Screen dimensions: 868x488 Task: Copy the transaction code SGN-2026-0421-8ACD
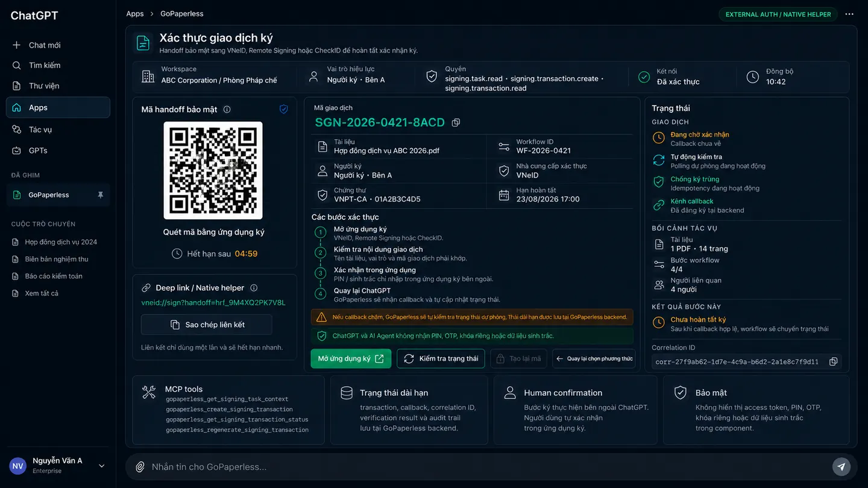[x=456, y=122]
